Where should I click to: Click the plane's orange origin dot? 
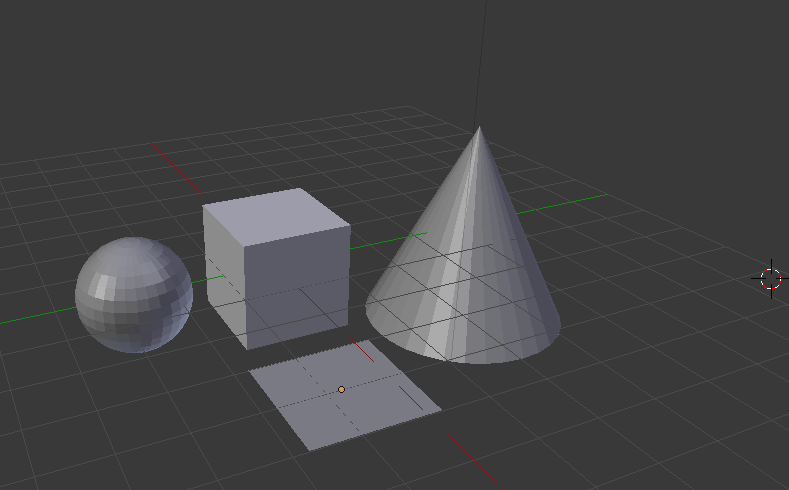point(342,389)
